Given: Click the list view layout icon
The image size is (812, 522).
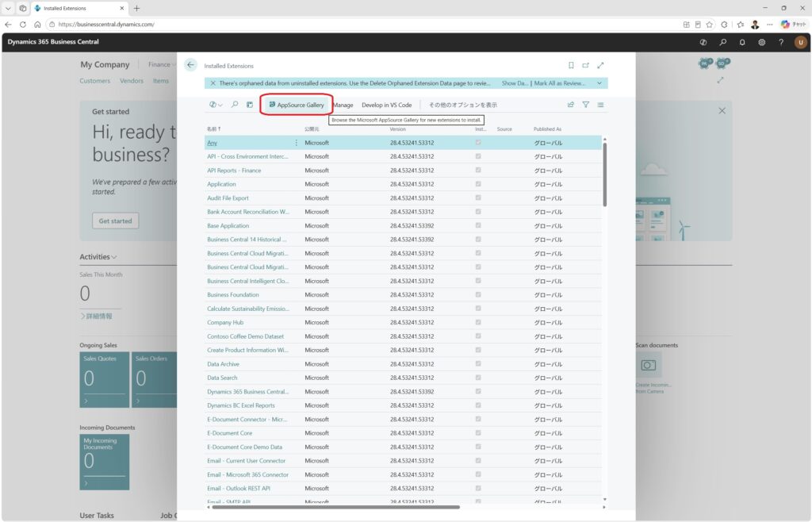Looking at the screenshot, I should (250, 105).
